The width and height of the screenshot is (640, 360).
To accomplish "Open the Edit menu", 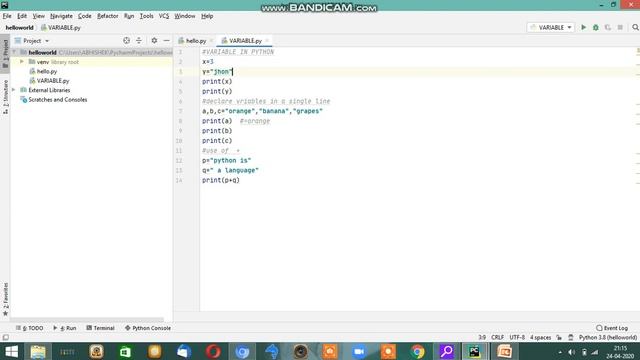I will click(22, 16).
